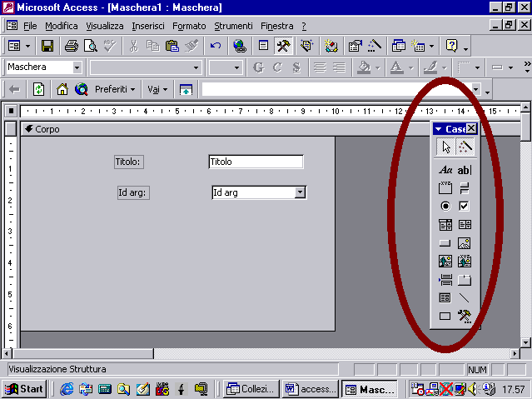
Task: Select the Line tool in toolbox
Action: pos(464,298)
